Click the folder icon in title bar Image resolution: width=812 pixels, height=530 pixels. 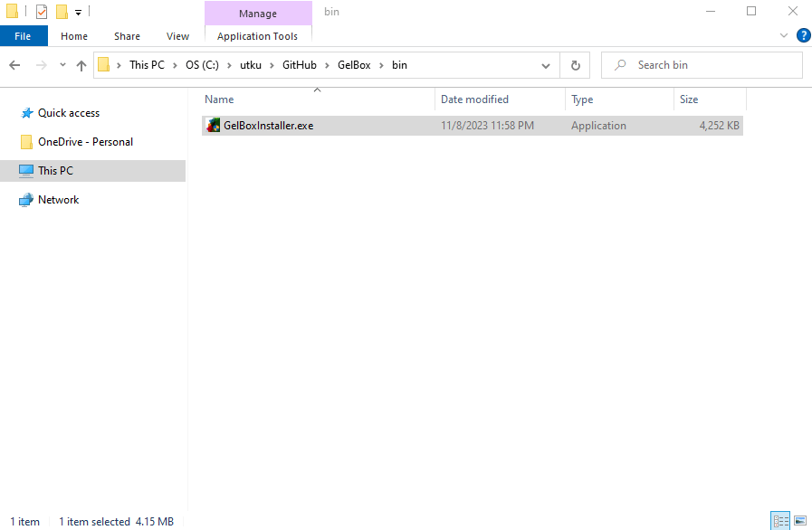coord(13,12)
